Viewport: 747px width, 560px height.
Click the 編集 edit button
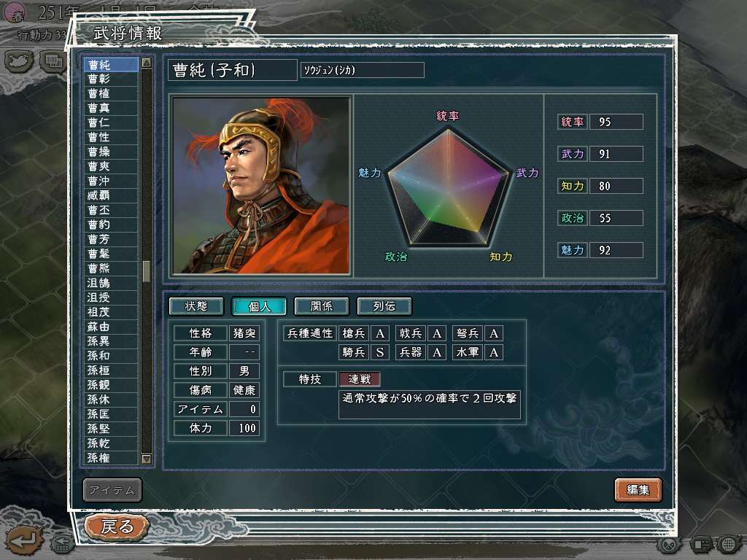pos(638,489)
